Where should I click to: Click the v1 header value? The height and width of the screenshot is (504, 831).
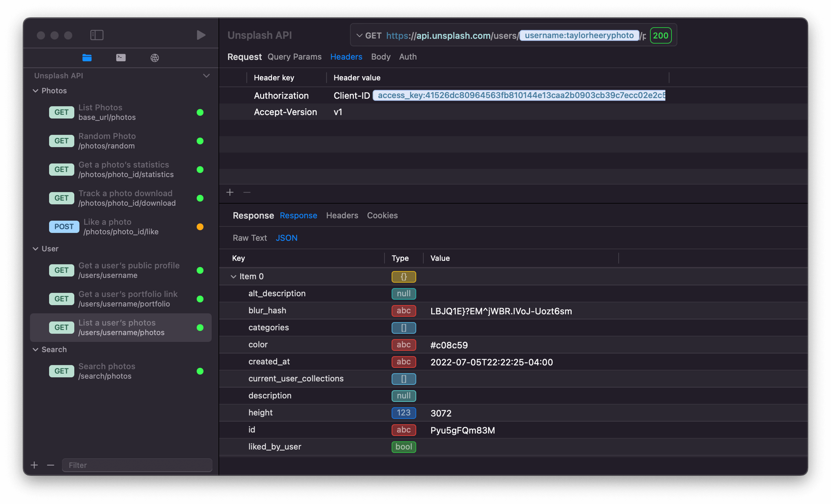(338, 112)
